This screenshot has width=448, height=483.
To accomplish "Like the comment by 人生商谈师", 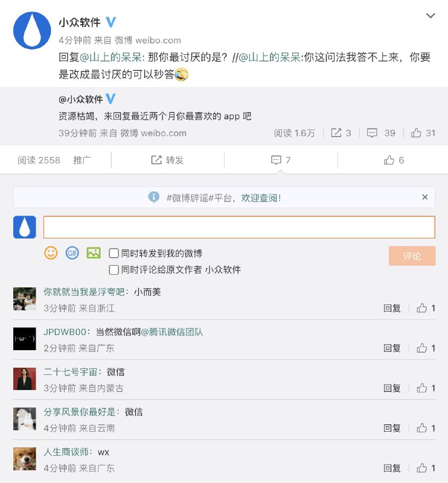I will (x=426, y=468).
